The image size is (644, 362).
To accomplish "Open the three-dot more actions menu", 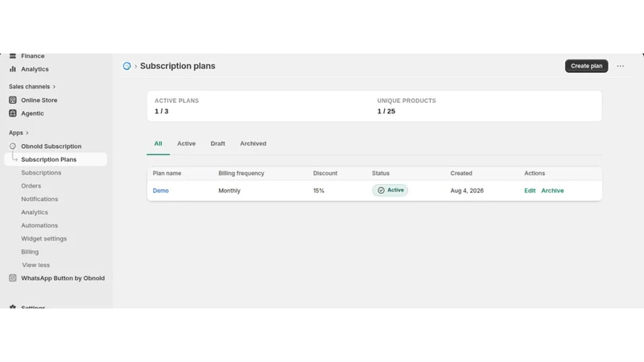I will 620,66.
